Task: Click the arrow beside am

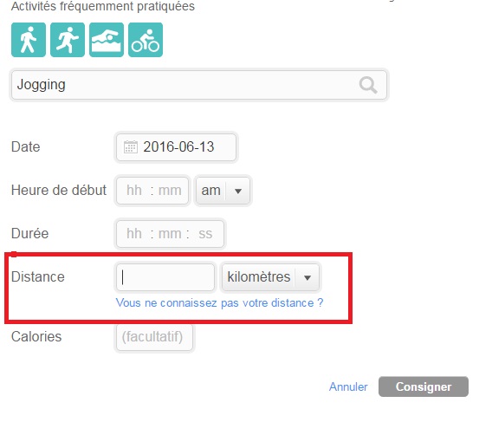Action: tap(238, 191)
